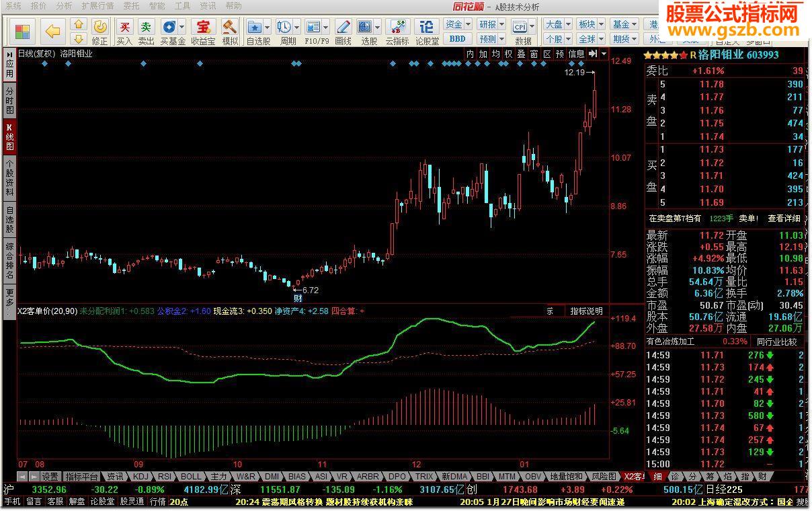The height and width of the screenshot is (511, 812).
Task: Toggle the 权 adjustment option
Action: (508, 54)
